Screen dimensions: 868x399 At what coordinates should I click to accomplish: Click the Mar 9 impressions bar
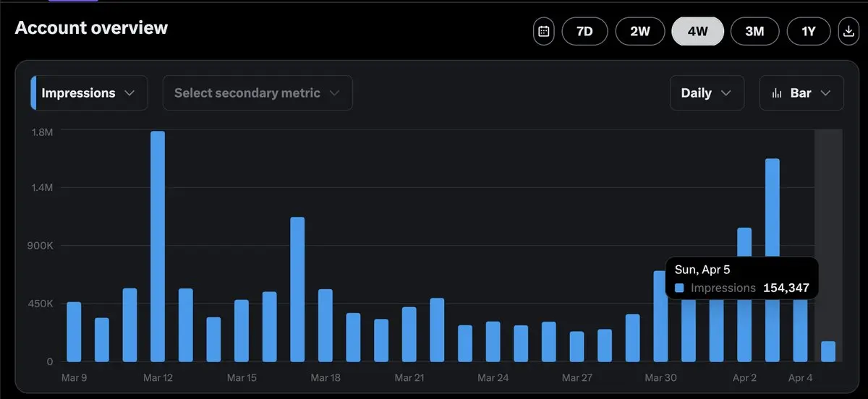[x=74, y=332]
